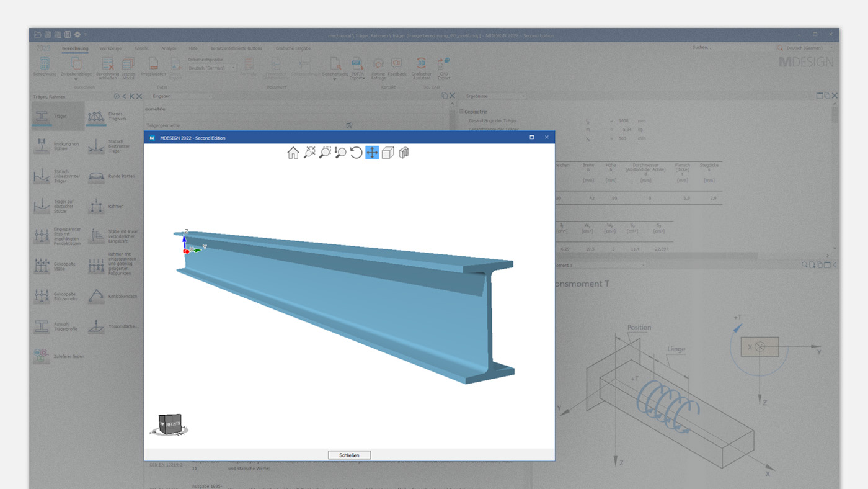The width and height of the screenshot is (868, 489).
Task: Reset the 3D view with the Home icon
Action: 293,153
